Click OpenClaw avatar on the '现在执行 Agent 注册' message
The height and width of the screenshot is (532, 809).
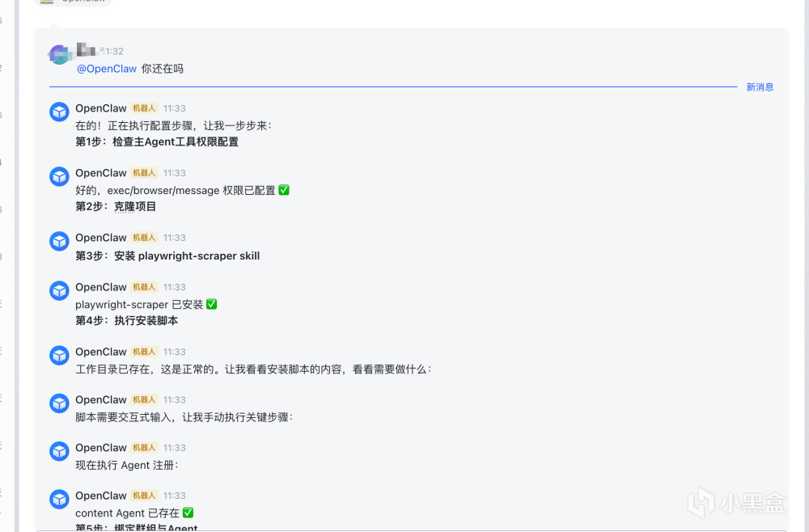point(59,451)
